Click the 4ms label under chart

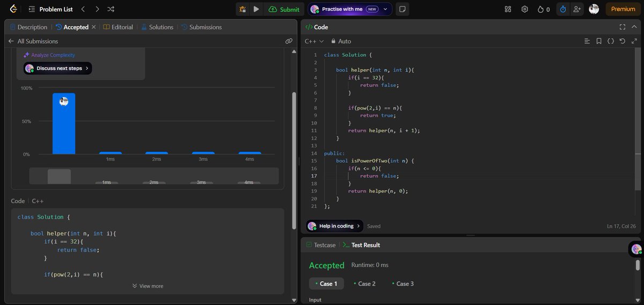(x=250, y=159)
